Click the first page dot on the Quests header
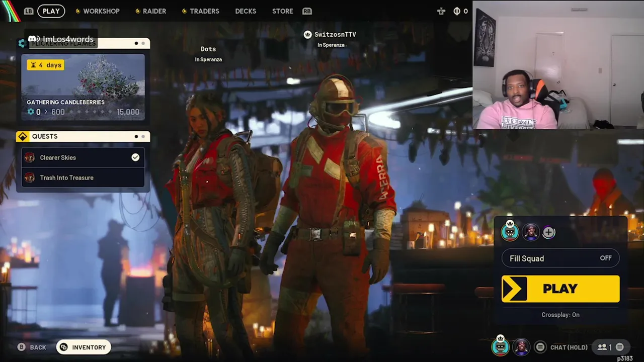Image resolution: width=644 pixels, height=362 pixels. click(136, 136)
